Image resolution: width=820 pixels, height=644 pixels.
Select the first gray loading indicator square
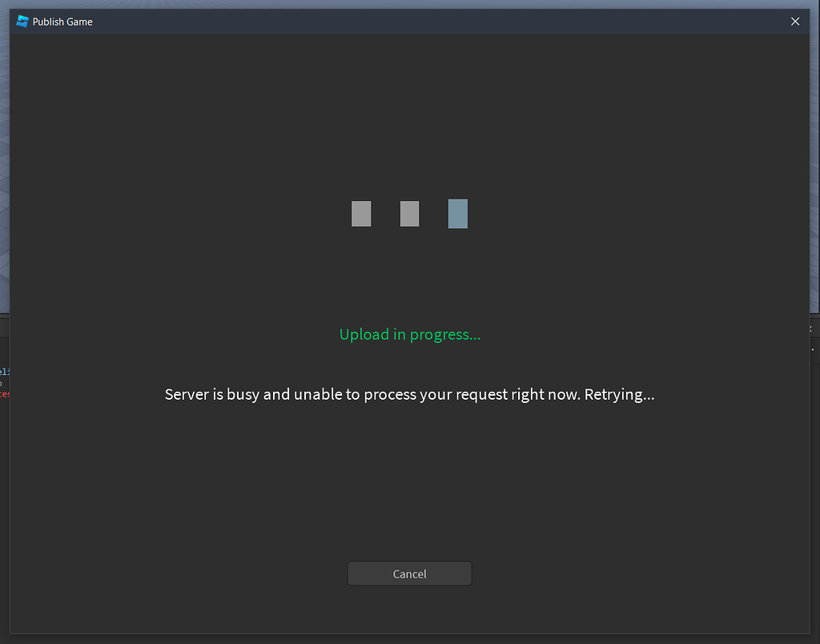coord(361,213)
